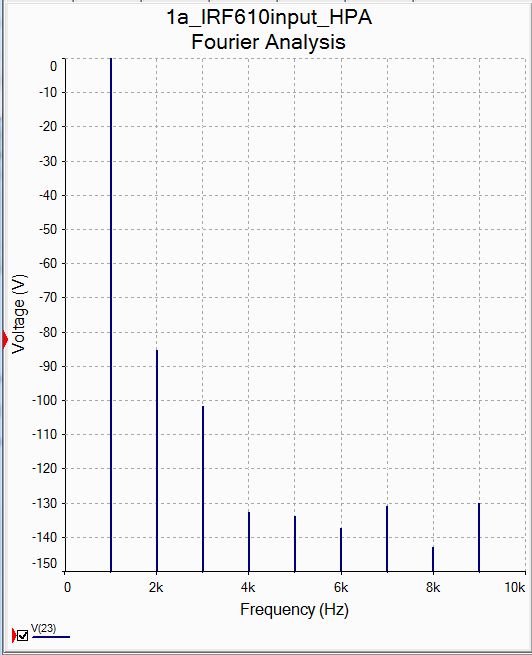The image size is (532, 655).
Task: Click the 6k harmonic bar
Action: [x=341, y=550]
